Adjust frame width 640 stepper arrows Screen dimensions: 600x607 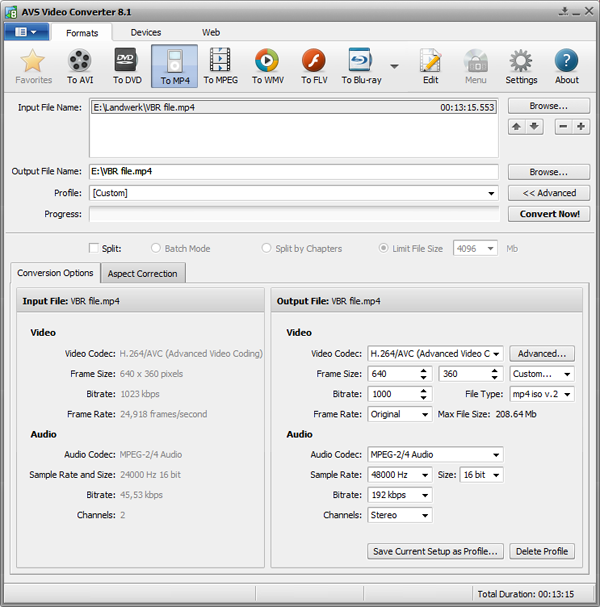[423, 374]
